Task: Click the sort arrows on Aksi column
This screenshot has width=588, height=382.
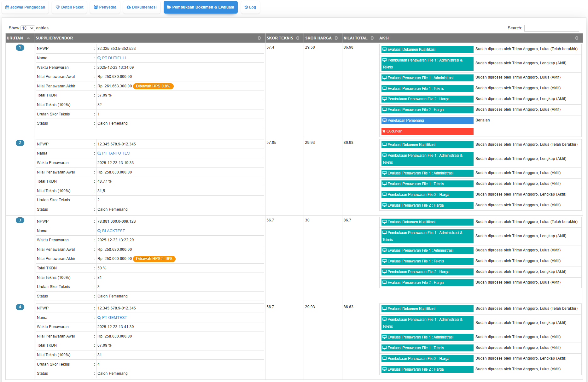Action: coord(577,38)
